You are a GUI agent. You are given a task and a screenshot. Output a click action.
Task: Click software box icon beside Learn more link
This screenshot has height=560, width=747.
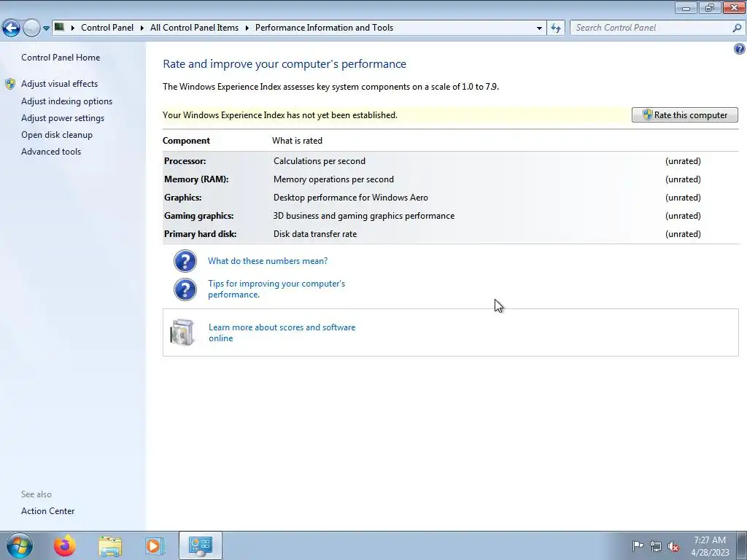coord(182,332)
